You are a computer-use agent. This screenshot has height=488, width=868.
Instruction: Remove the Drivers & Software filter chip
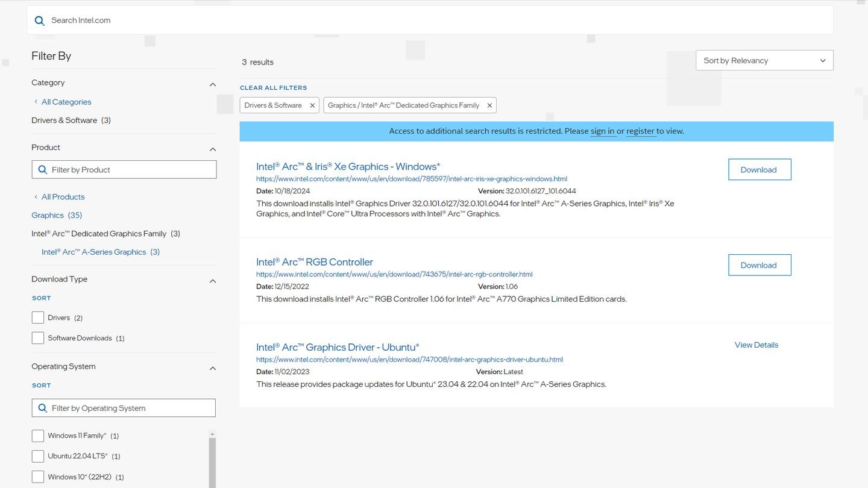(x=312, y=105)
